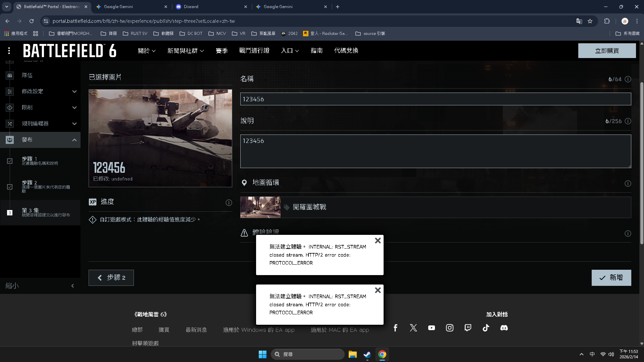Open the 關於 dropdown menu

point(147,51)
